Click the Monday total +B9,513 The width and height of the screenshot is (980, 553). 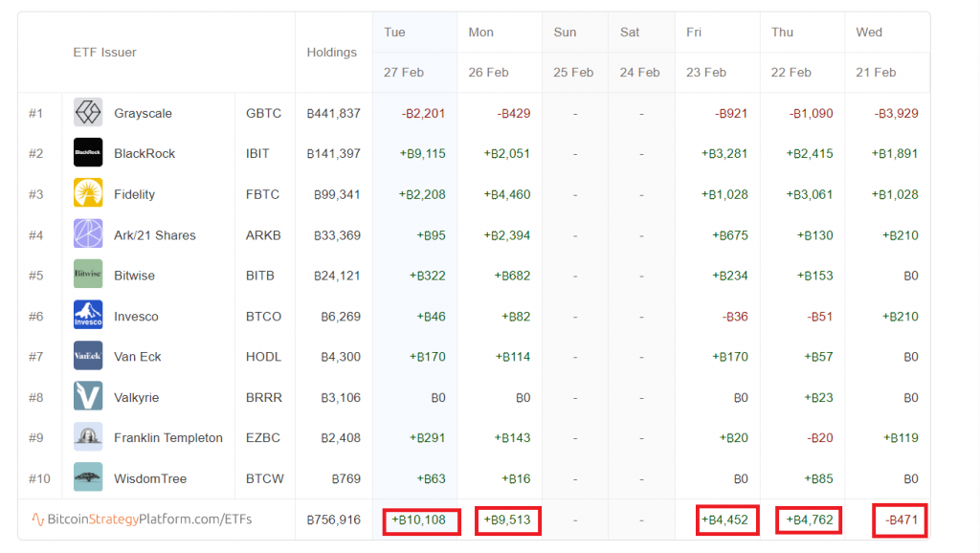click(x=507, y=520)
